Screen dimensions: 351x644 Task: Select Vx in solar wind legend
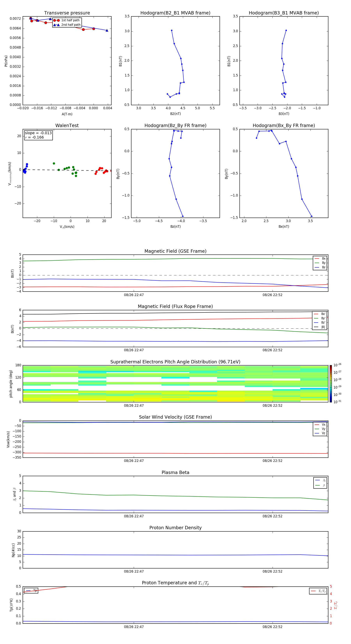tap(320, 424)
